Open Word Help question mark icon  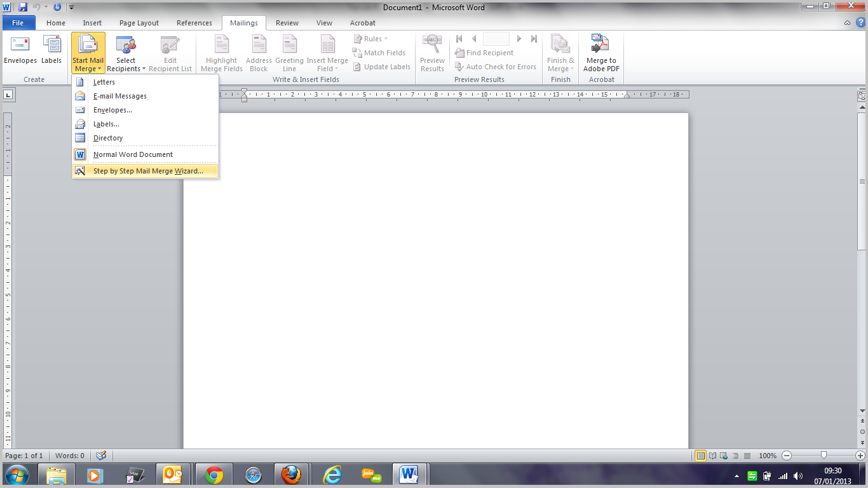point(860,22)
